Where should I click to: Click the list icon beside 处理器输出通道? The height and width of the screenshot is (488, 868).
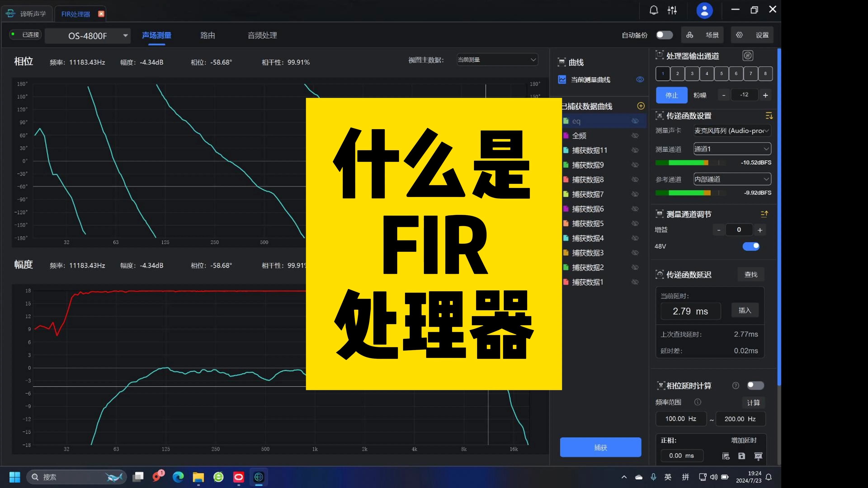click(x=748, y=55)
